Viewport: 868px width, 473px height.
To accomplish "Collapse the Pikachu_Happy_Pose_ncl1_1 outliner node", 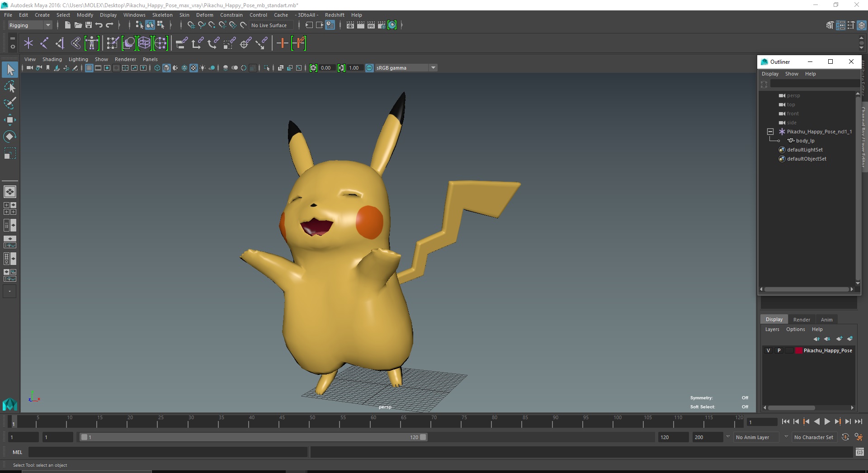I will [770, 132].
